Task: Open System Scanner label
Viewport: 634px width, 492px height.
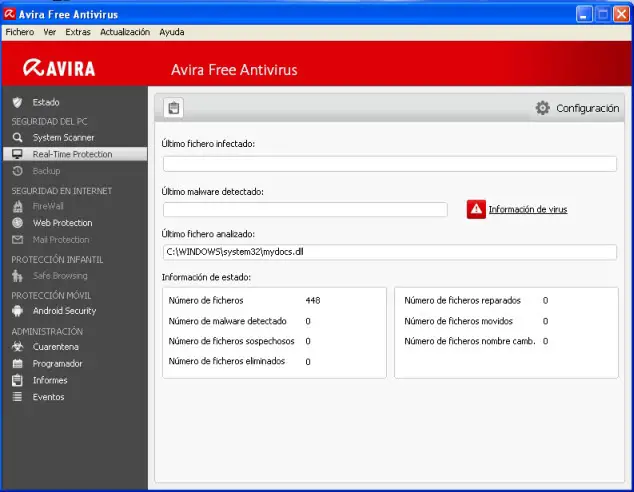Action: pyautogui.click(x=63, y=137)
